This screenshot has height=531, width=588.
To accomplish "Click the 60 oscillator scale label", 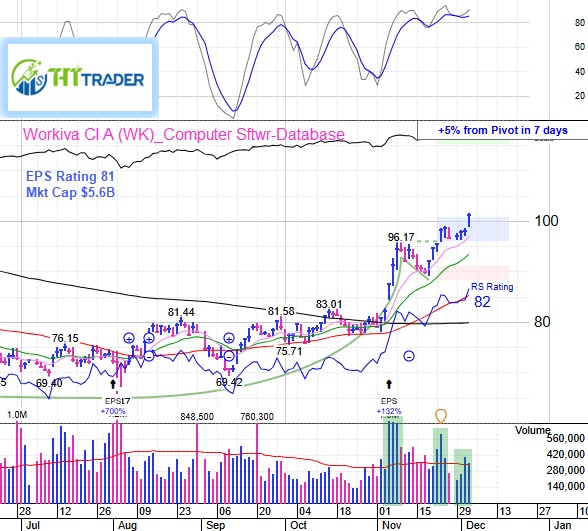I will pos(580,47).
